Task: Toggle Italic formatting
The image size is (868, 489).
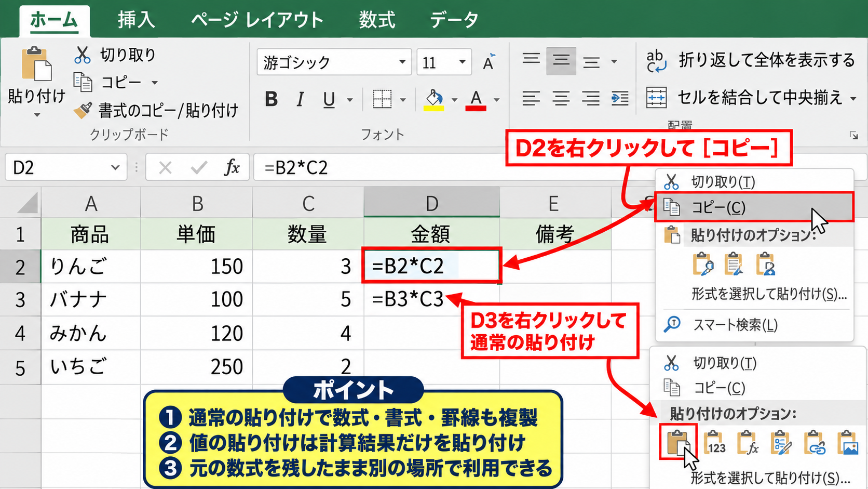Action: point(300,99)
